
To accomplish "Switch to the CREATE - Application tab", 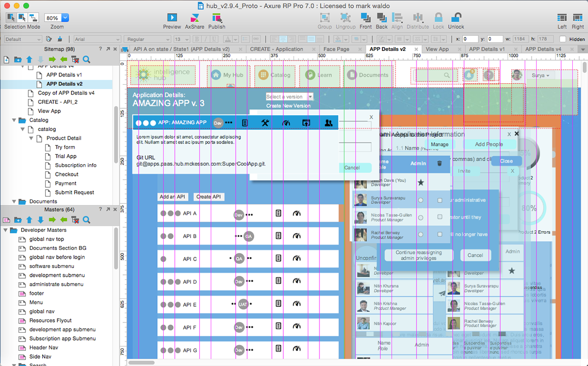I will pyautogui.click(x=276, y=49).
